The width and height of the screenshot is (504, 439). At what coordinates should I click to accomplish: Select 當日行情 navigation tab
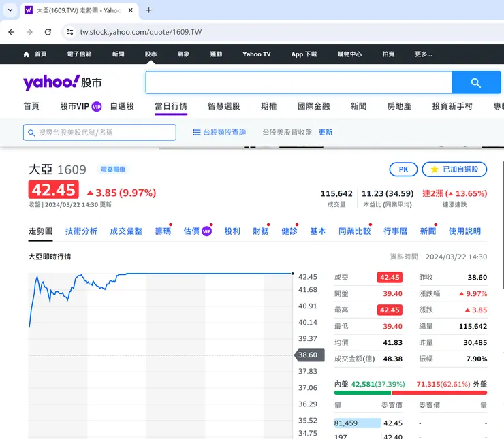click(171, 106)
